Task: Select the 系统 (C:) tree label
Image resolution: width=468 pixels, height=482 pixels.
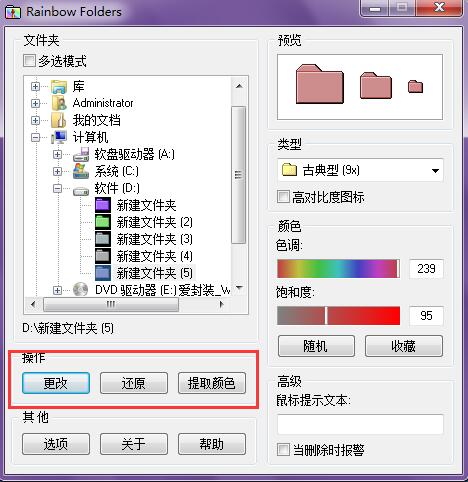Action: coord(116,171)
